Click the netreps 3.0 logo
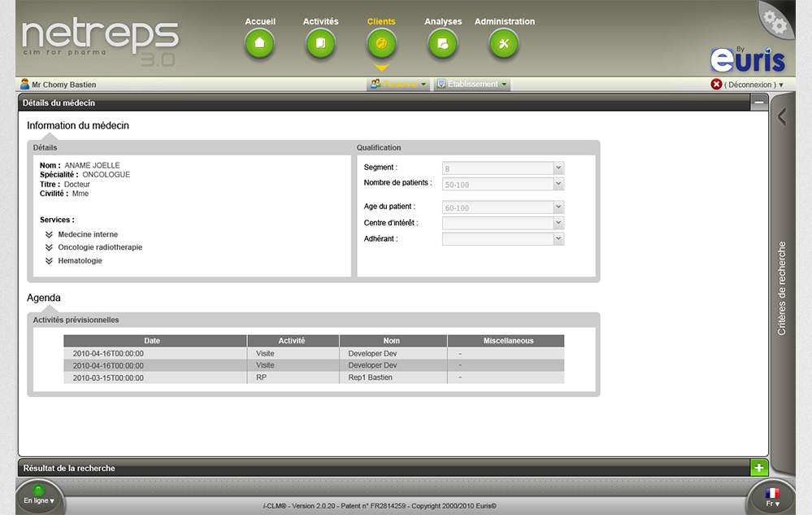812x515 pixels. point(100,41)
